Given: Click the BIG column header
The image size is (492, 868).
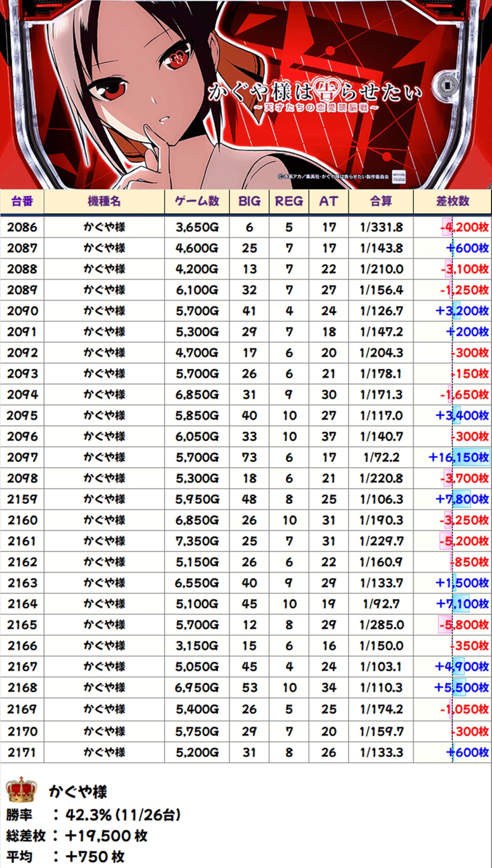Looking at the screenshot, I should click(x=249, y=201).
